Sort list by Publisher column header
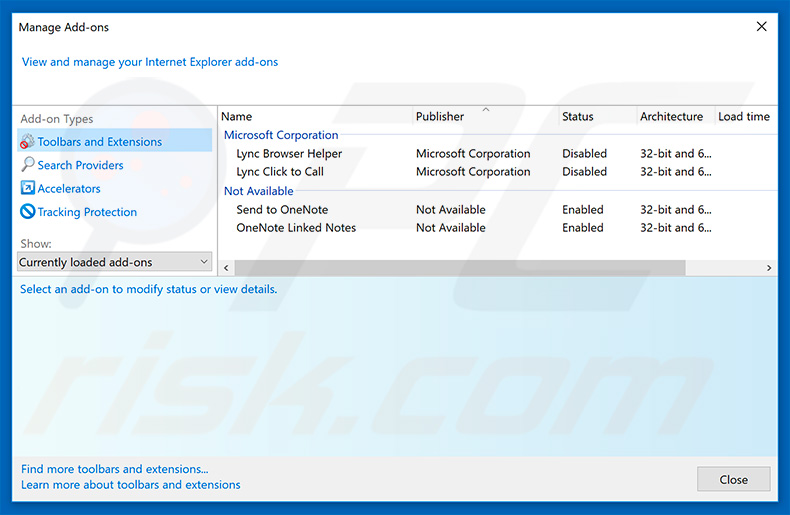Image resolution: width=790 pixels, height=515 pixels. click(440, 117)
